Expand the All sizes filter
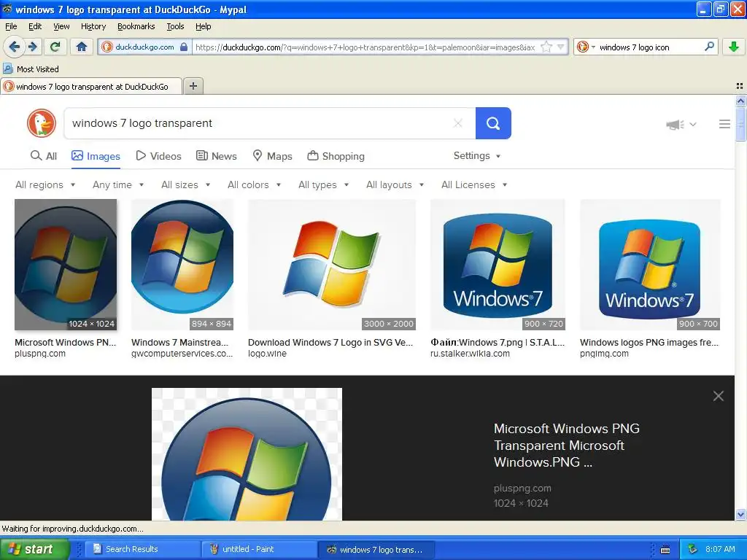This screenshot has height=560, width=747. tap(186, 184)
